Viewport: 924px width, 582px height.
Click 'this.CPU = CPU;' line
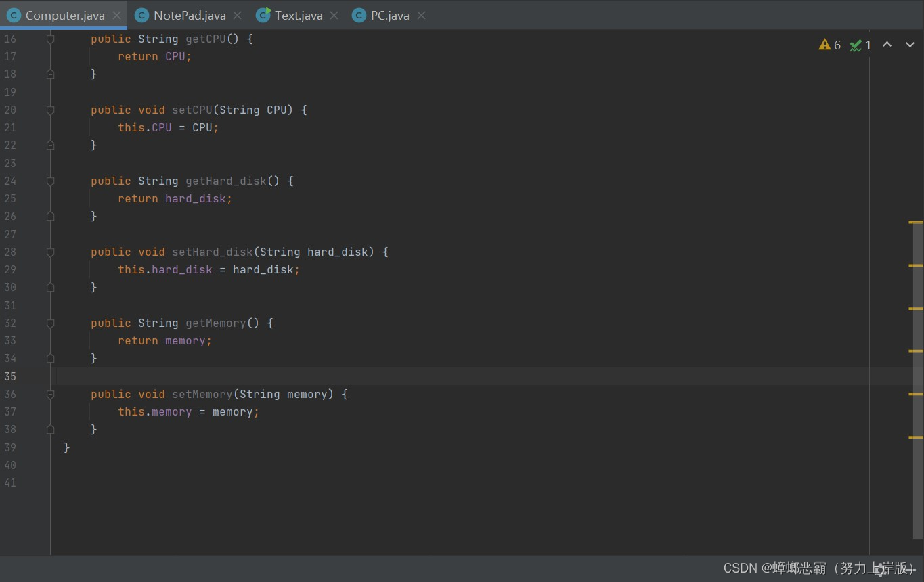coord(169,127)
